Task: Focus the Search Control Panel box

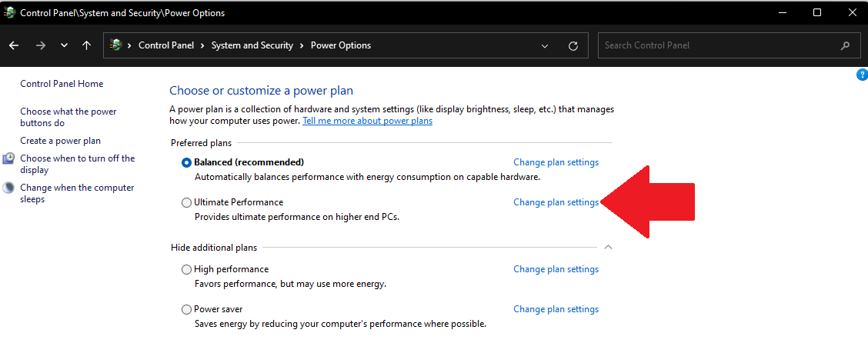Action: pos(721,45)
